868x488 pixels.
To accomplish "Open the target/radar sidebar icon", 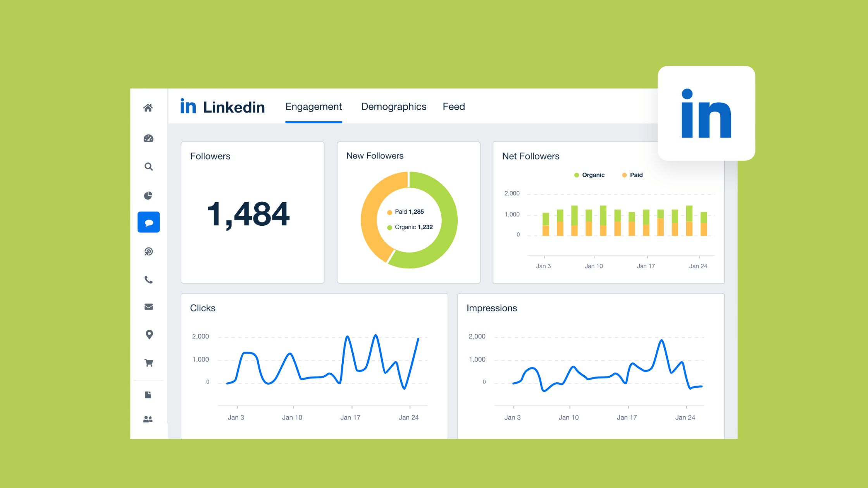I will 148,251.
